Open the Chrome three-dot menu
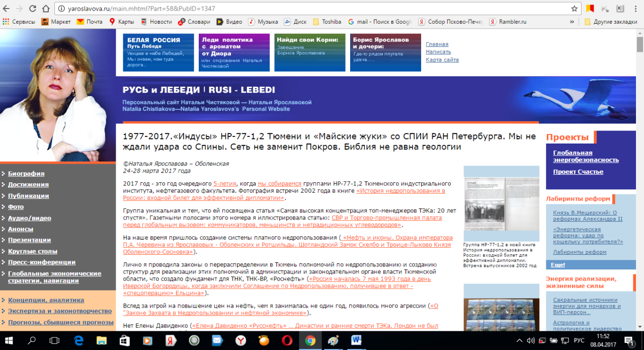The height and width of the screenshot is (350, 644). (635, 9)
